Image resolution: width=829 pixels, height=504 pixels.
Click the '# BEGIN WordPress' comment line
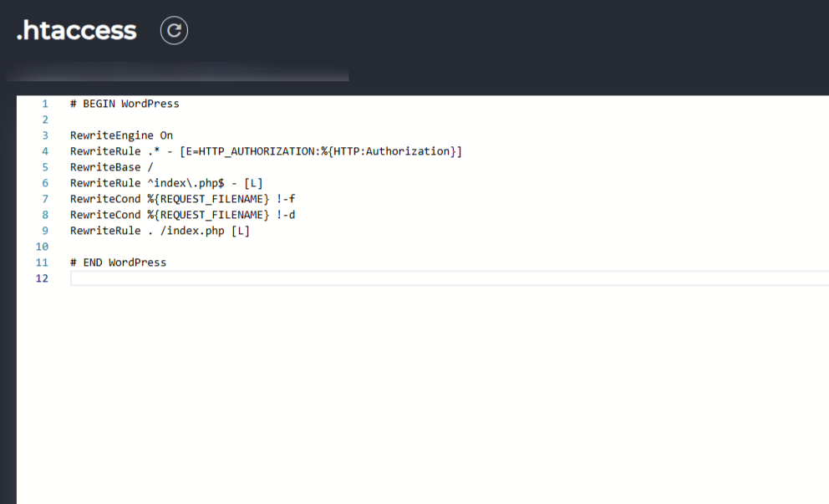point(125,104)
